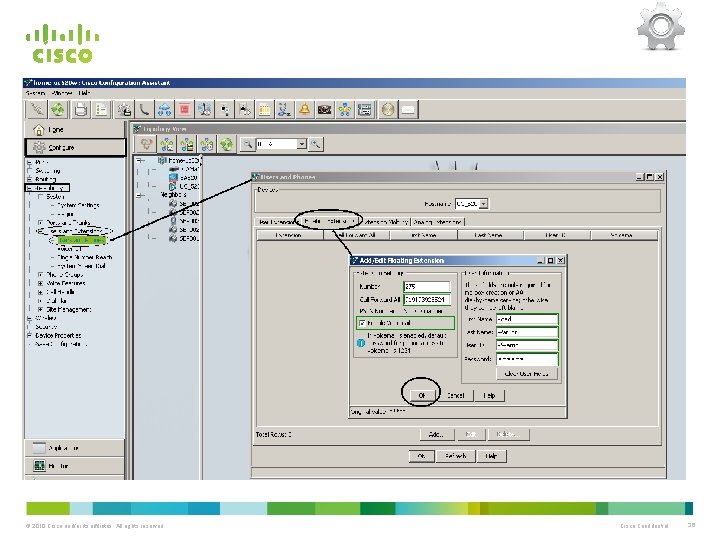Switch to the Extension Mobility tab
The image size is (720, 540).
click(x=385, y=222)
